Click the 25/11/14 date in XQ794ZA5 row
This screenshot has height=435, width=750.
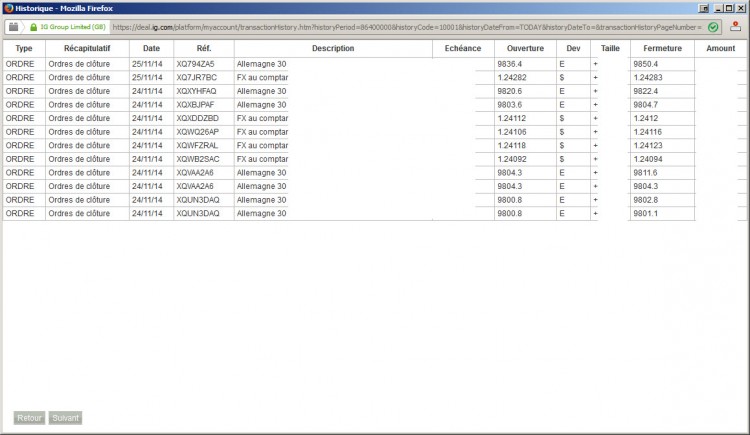click(x=147, y=64)
